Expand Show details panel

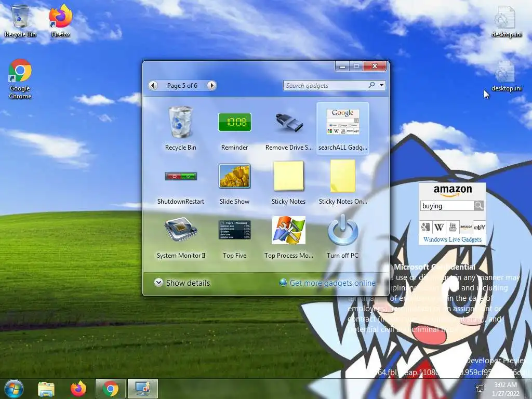point(182,283)
